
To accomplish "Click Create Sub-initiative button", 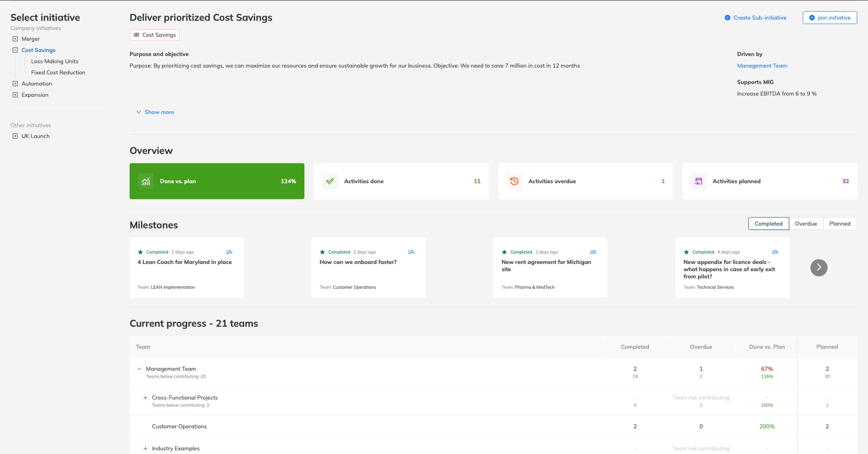I will [x=759, y=17].
